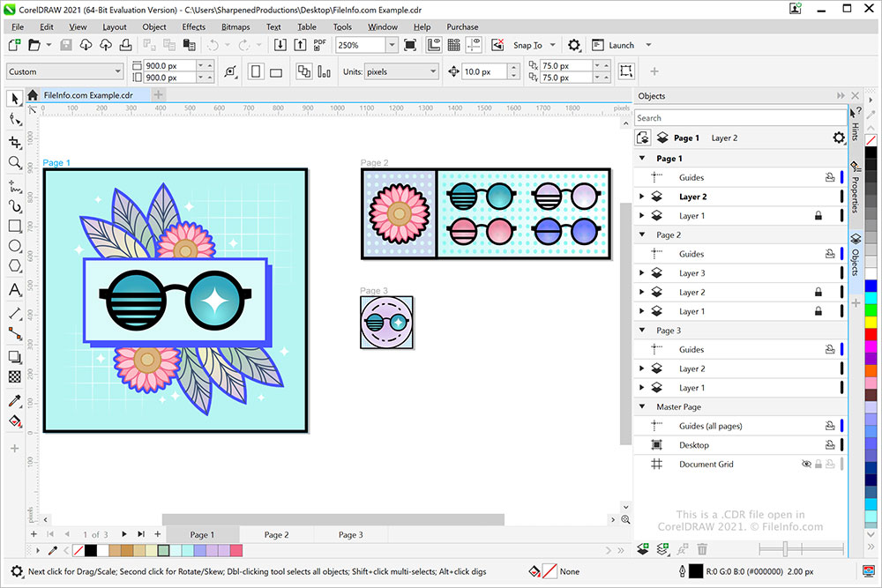Open the Units dropdown set to pixels
The width and height of the screenshot is (882, 588).
pyautogui.click(x=432, y=71)
